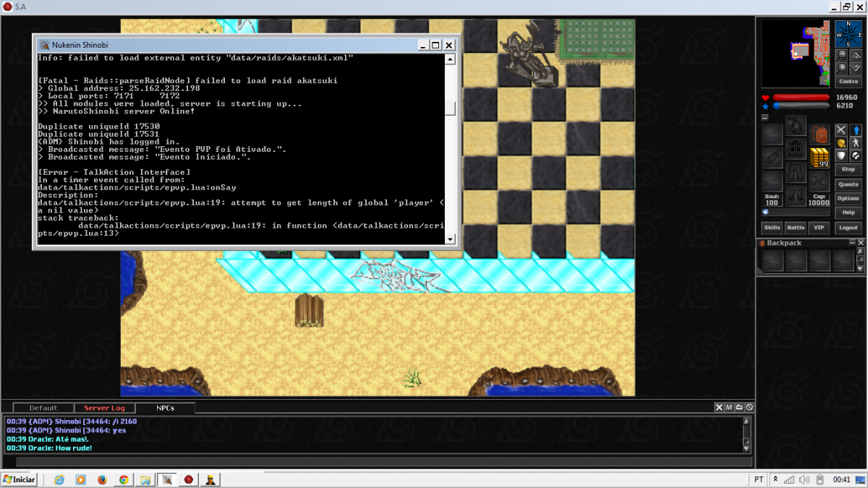The height and width of the screenshot is (488, 868).
Task: Zoom in the minimap with magnifier plus
Action: (841, 68)
